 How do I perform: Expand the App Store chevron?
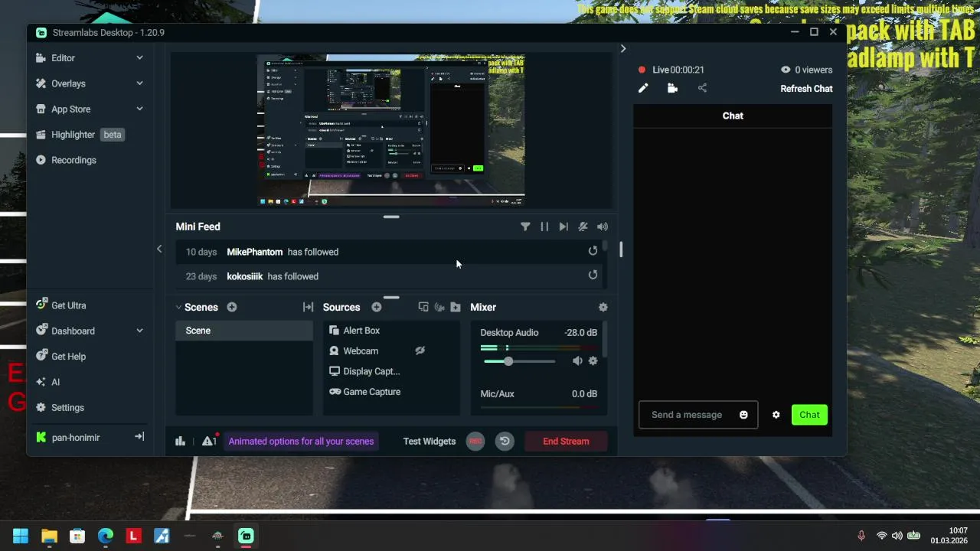[139, 109]
